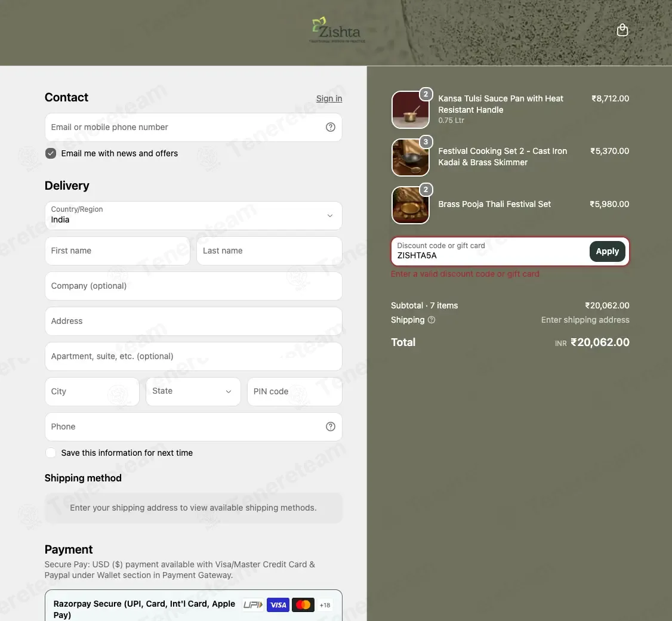The image size is (672, 621).
Task: Click the Last name field
Action: (x=269, y=251)
